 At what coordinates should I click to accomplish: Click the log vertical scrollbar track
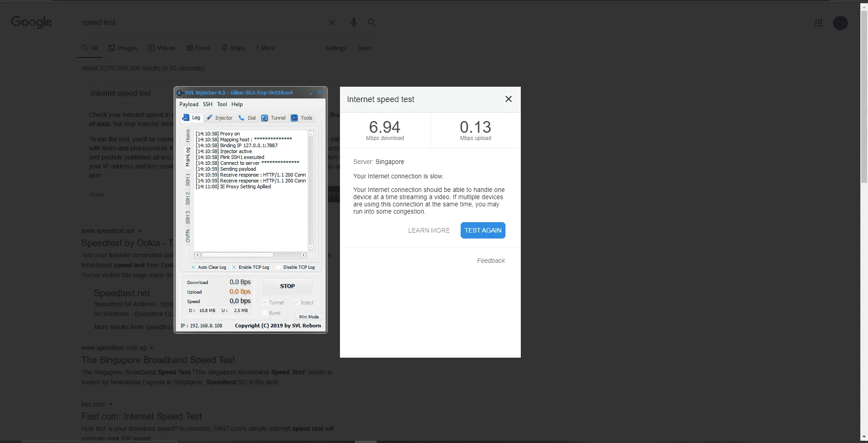(311, 190)
